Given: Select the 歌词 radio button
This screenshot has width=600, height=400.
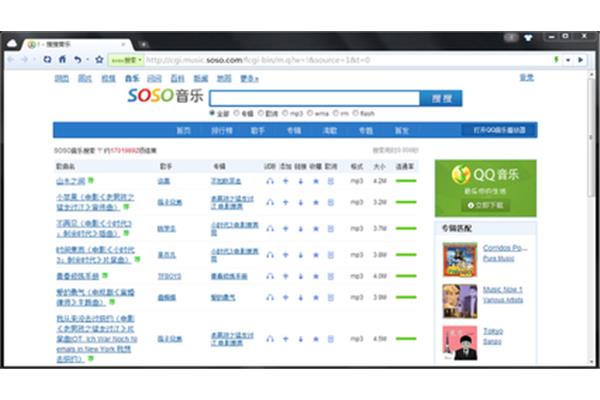Looking at the screenshot, I should [261, 113].
